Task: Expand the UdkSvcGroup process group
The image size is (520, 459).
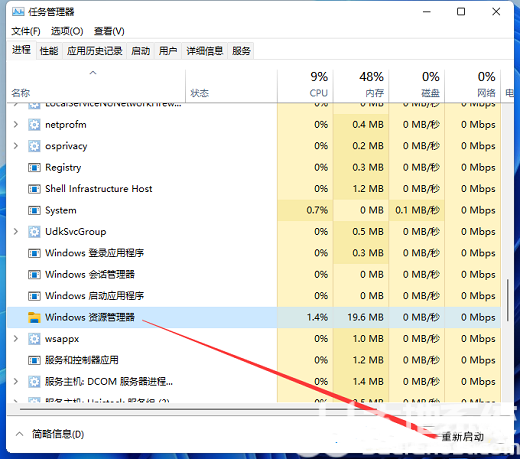Action: 15,232
